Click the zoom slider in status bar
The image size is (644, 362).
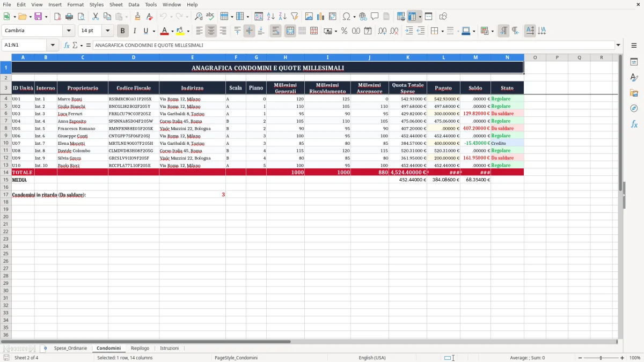coord(601,358)
